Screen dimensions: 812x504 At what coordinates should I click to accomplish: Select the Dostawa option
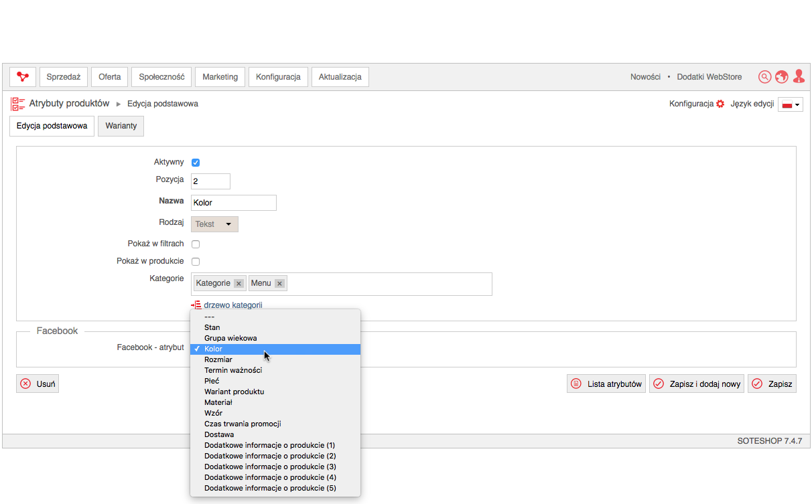(275, 434)
